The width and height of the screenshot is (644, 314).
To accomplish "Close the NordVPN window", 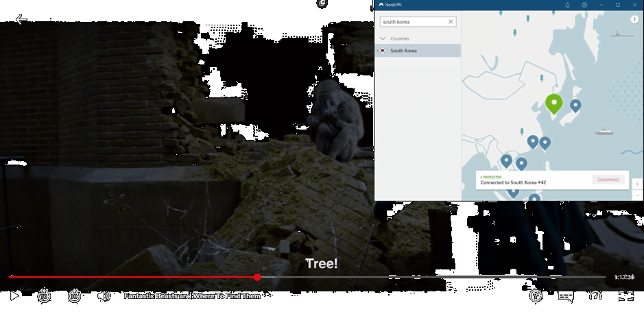I will click(634, 5).
